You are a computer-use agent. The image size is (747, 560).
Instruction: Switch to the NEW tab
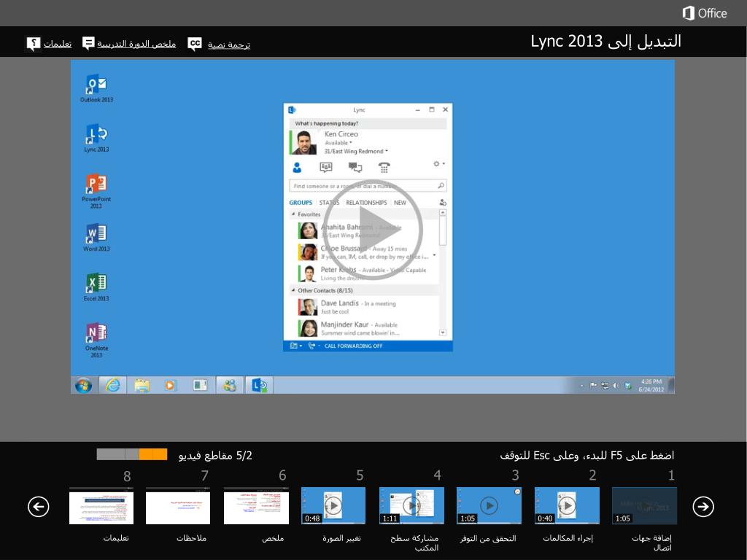400,203
